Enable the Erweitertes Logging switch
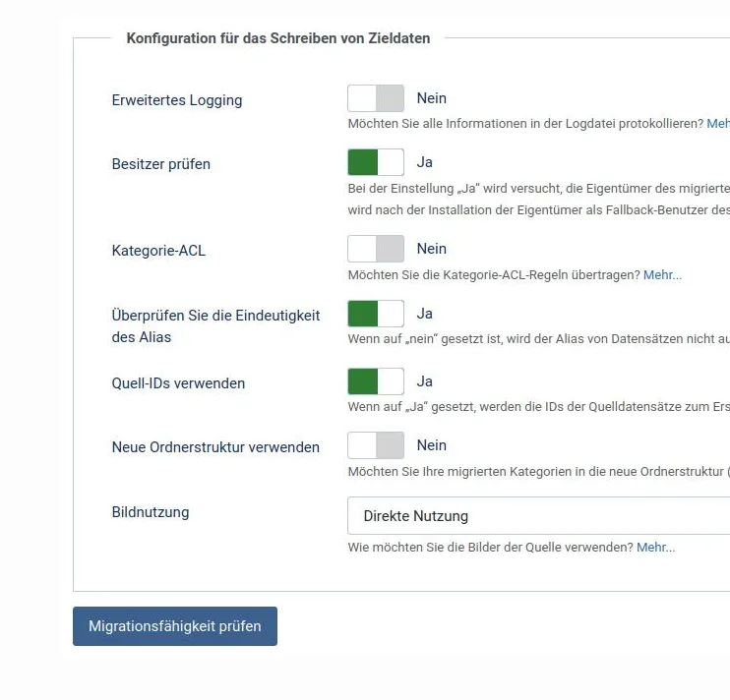 (x=376, y=98)
